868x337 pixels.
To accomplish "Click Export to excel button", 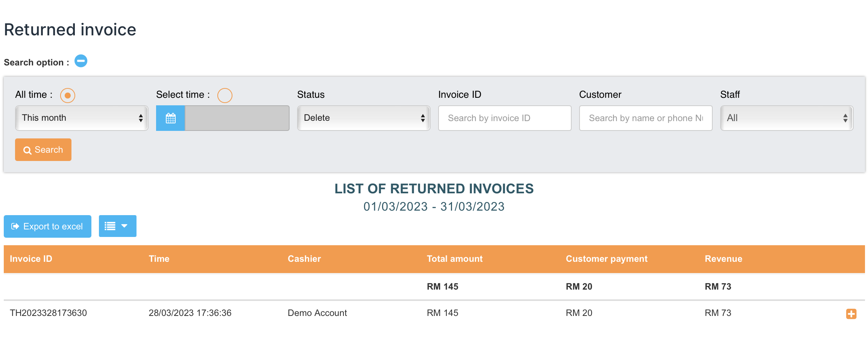I will pyautogui.click(x=47, y=226).
